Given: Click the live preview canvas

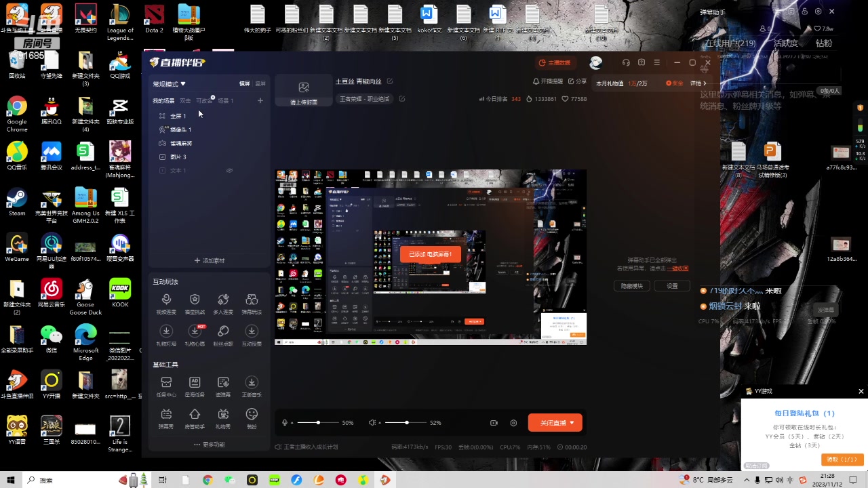Looking at the screenshot, I should [x=431, y=257].
